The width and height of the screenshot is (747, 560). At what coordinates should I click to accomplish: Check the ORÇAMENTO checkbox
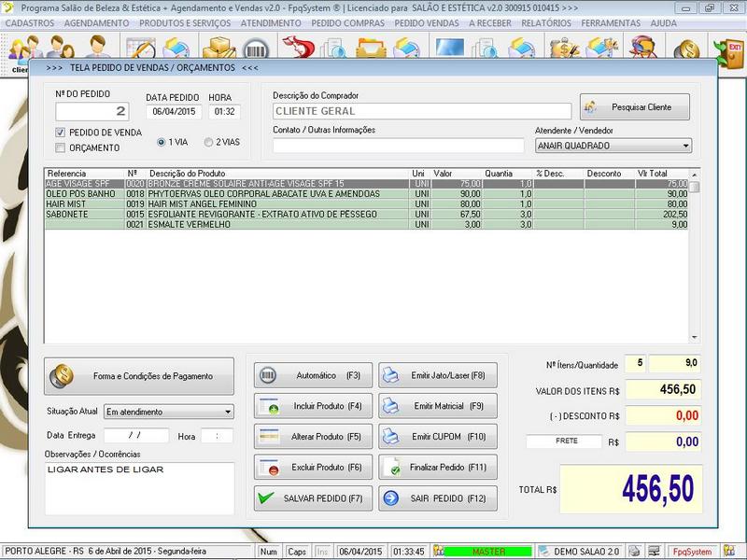pos(61,147)
